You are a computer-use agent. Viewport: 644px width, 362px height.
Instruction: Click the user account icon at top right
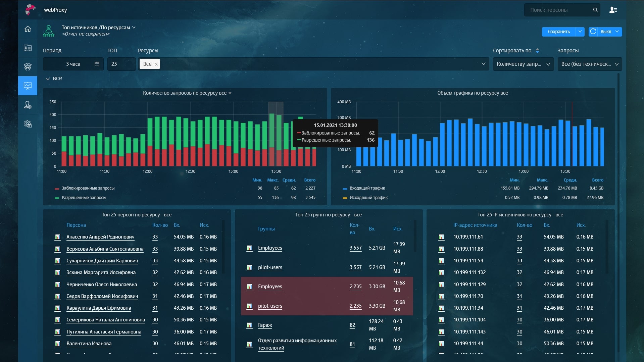pos(613,10)
